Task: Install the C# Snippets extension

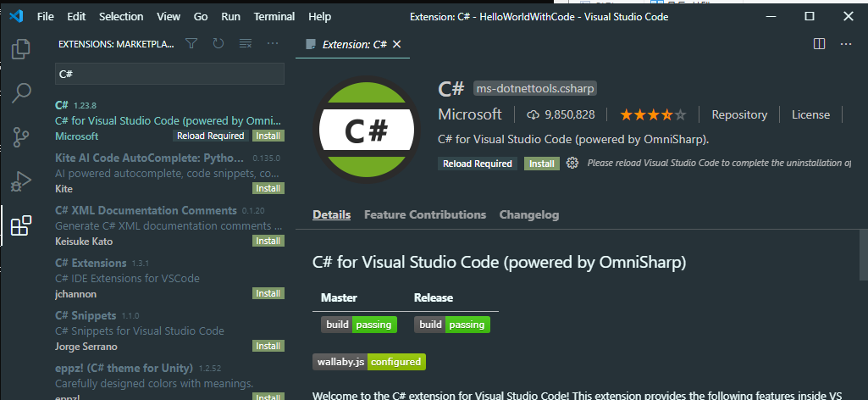Action: click(x=268, y=346)
